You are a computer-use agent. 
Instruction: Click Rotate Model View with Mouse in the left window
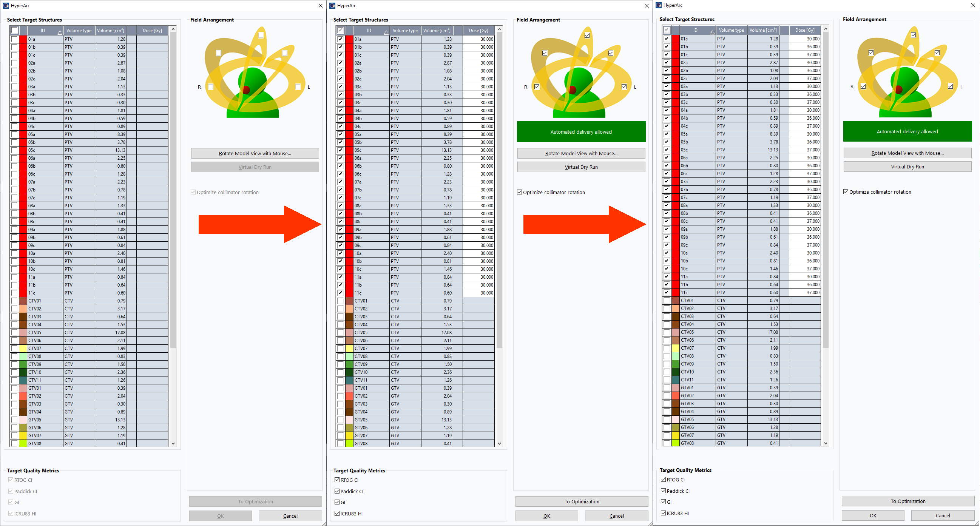click(255, 153)
